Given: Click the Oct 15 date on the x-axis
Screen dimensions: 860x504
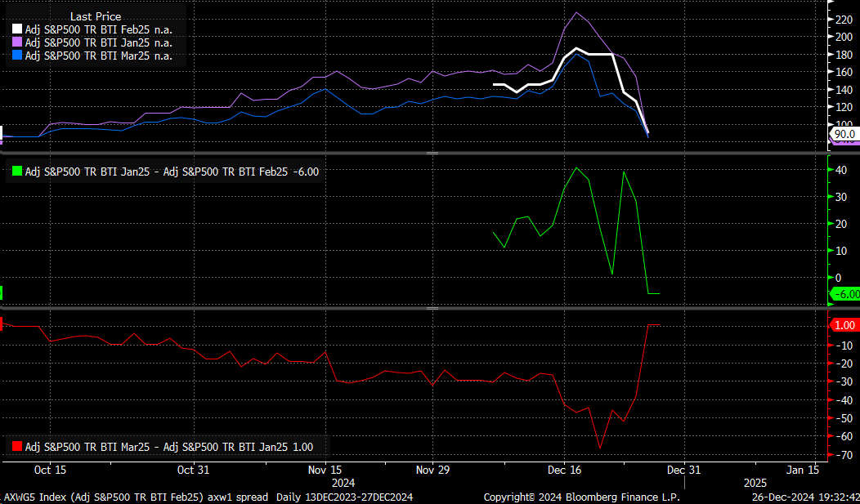Looking at the screenshot, I should click(x=50, y=470).
